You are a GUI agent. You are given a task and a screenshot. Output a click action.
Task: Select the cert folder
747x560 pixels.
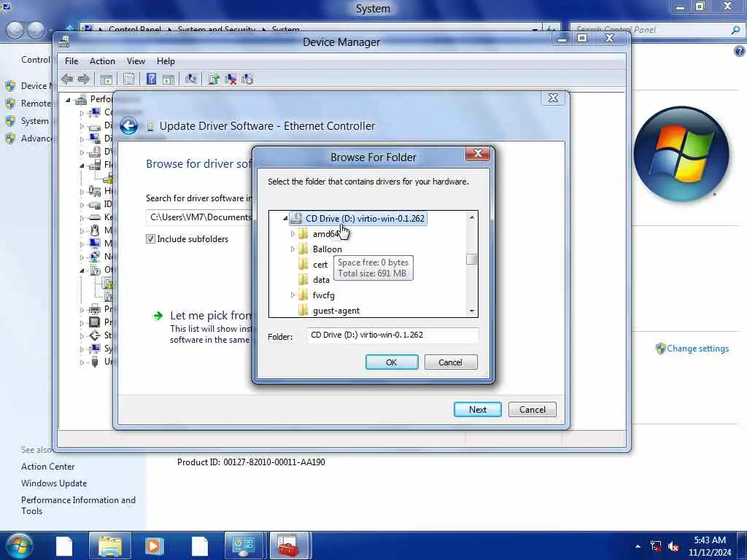(x=320, y=265)
